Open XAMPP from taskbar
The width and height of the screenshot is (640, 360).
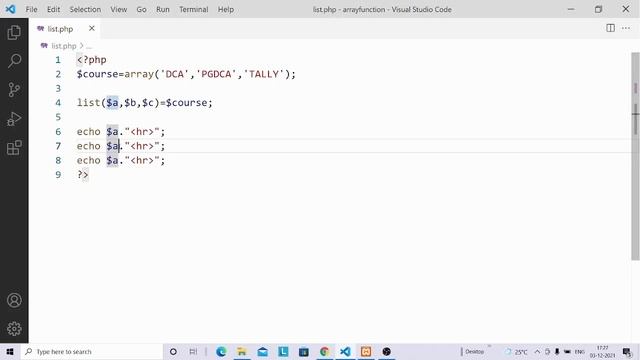tap(366, 351)
